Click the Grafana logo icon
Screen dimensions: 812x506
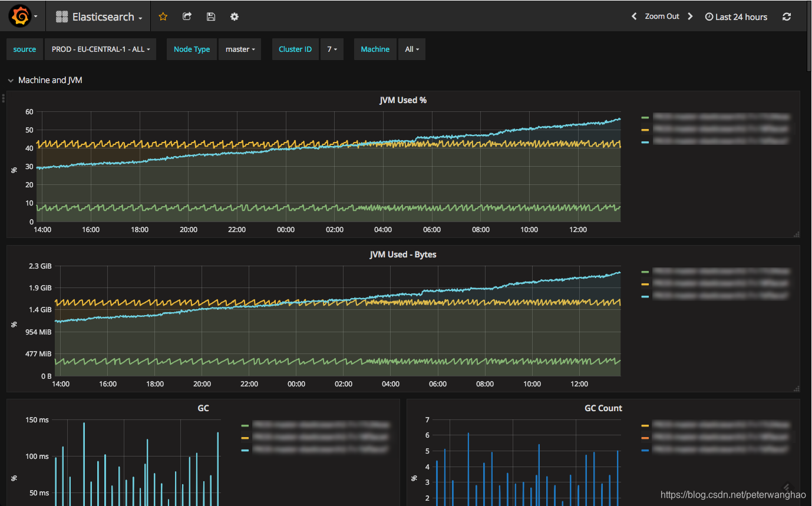[x=19, y=16]
